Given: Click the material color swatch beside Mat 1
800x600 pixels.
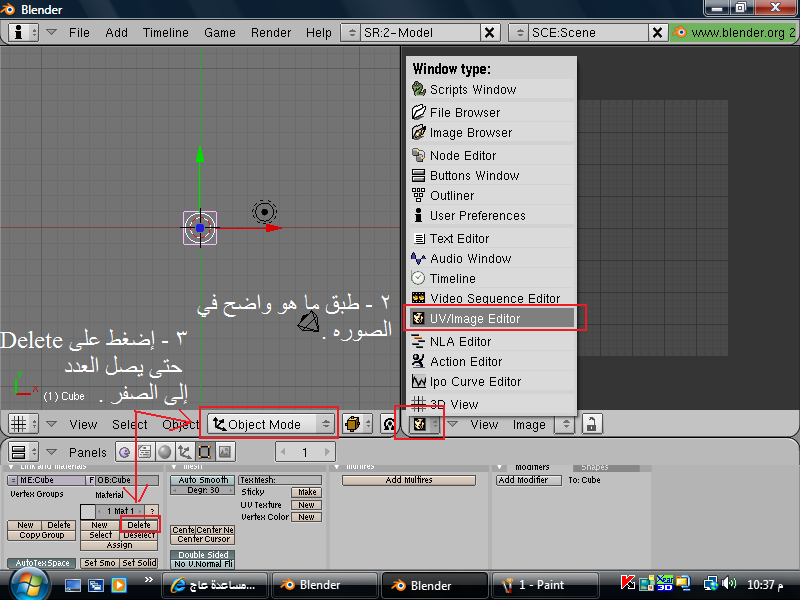Looking at the screenshot, I should click(x=88, y=511).
